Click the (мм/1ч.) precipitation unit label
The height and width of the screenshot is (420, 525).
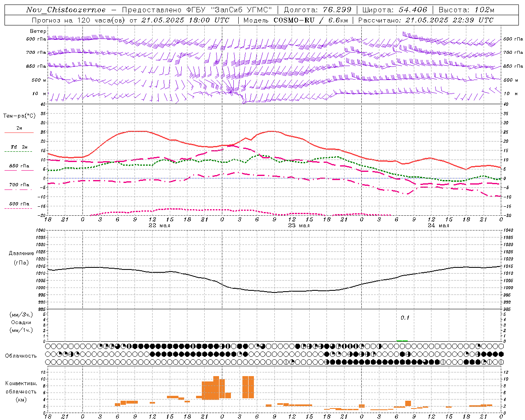(x=21, y=330)
